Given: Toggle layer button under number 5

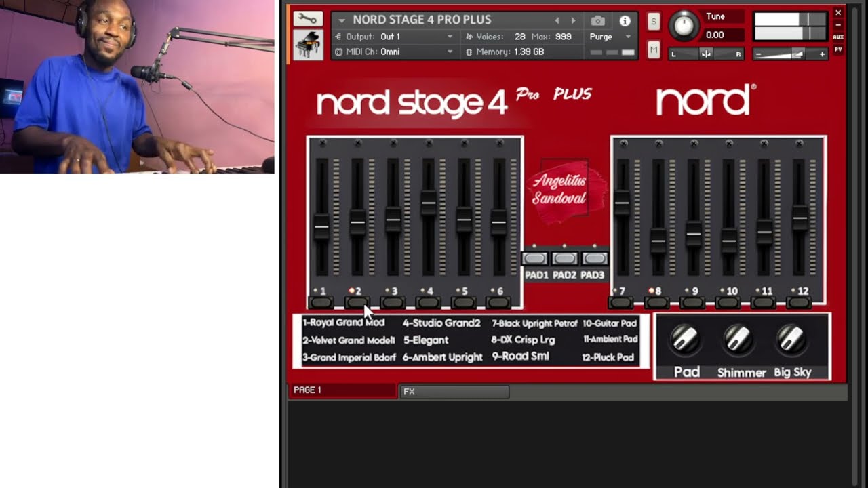Looking at the screenshot, I should pyautogui.click(x=463, y=303).
